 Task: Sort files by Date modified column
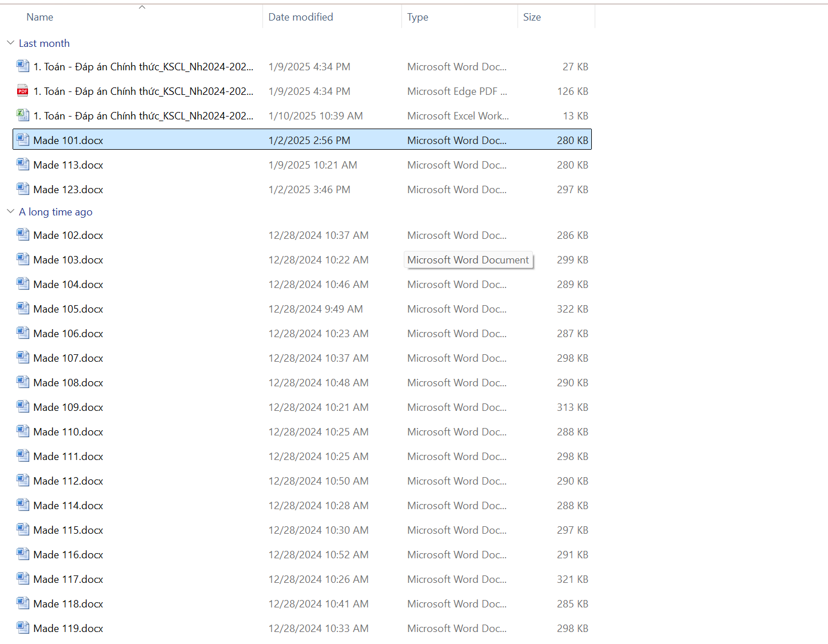pyautogui.click(x=301, y=17)
